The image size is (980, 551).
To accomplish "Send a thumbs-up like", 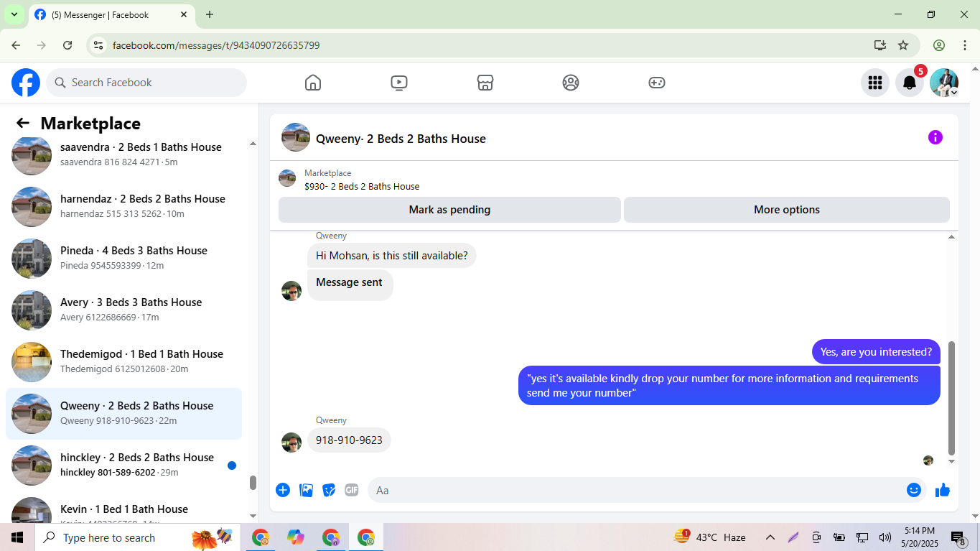I will pos(943,490).
